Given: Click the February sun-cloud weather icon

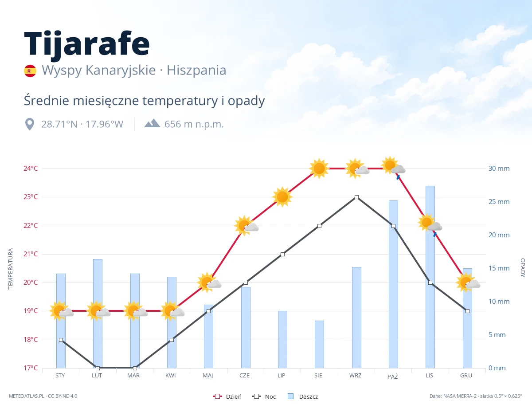Looking at the screenshot, I should point(99,311).
